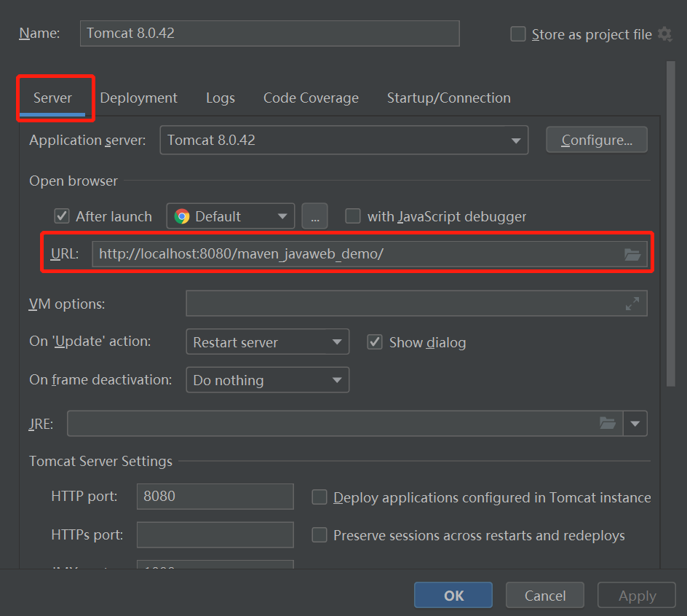The width and height of the screenshot is (687, 616).
Task: Click the ellipsis browser settings button
Action: click(314, 216)
